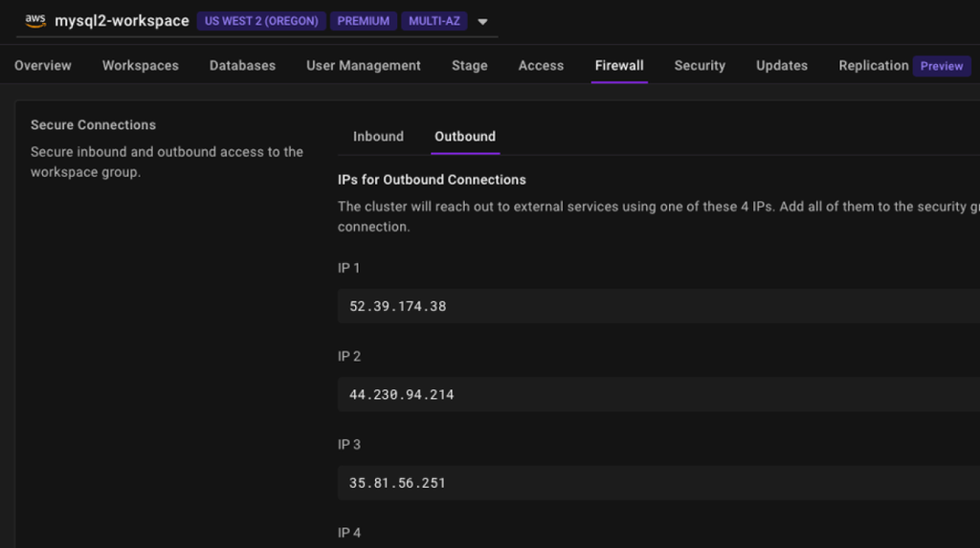
Task: Select the Stage tab
Action: click(469, 66)
